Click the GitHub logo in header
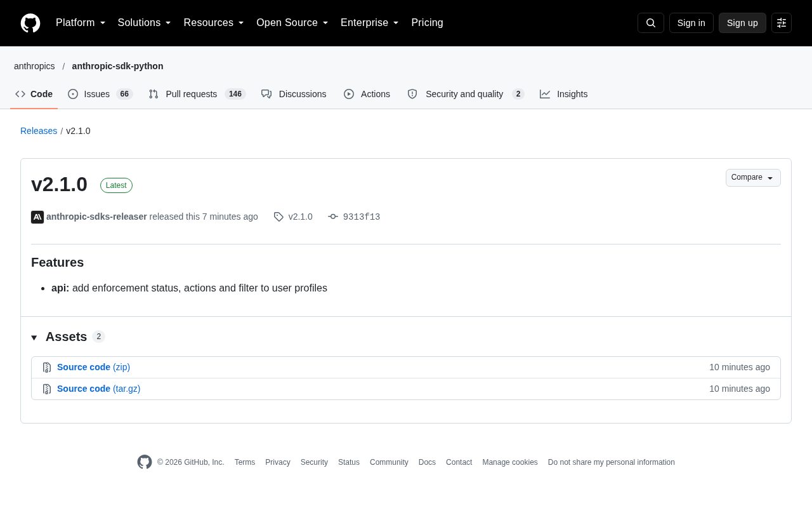The height and width of the screenshot is (508, 812). [x=30, y=23]
